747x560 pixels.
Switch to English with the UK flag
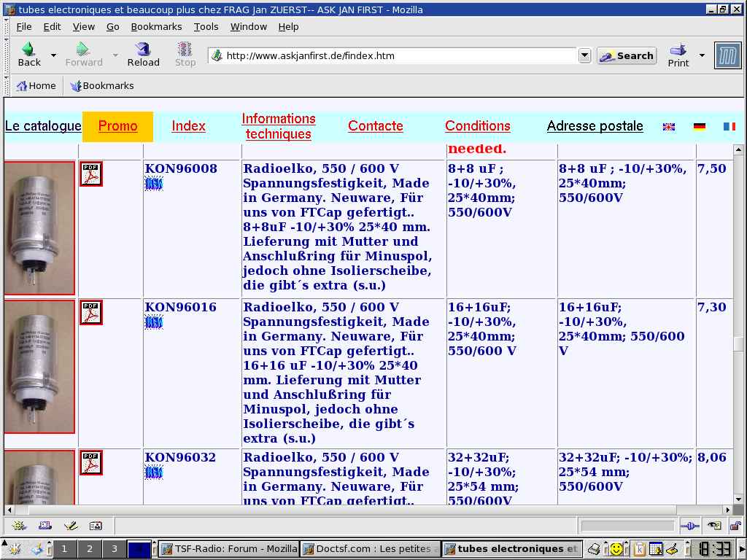point(669,127)
